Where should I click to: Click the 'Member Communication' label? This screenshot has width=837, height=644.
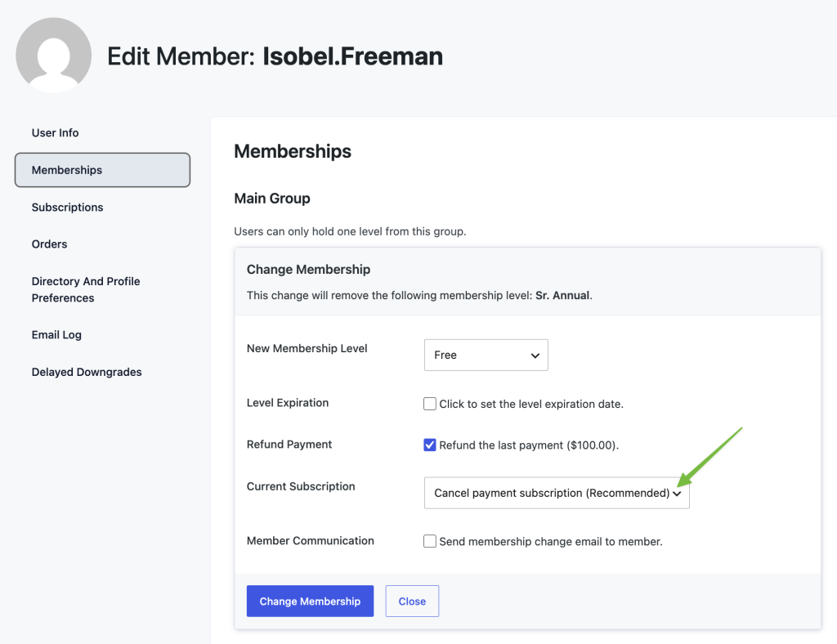pos(310,540)
